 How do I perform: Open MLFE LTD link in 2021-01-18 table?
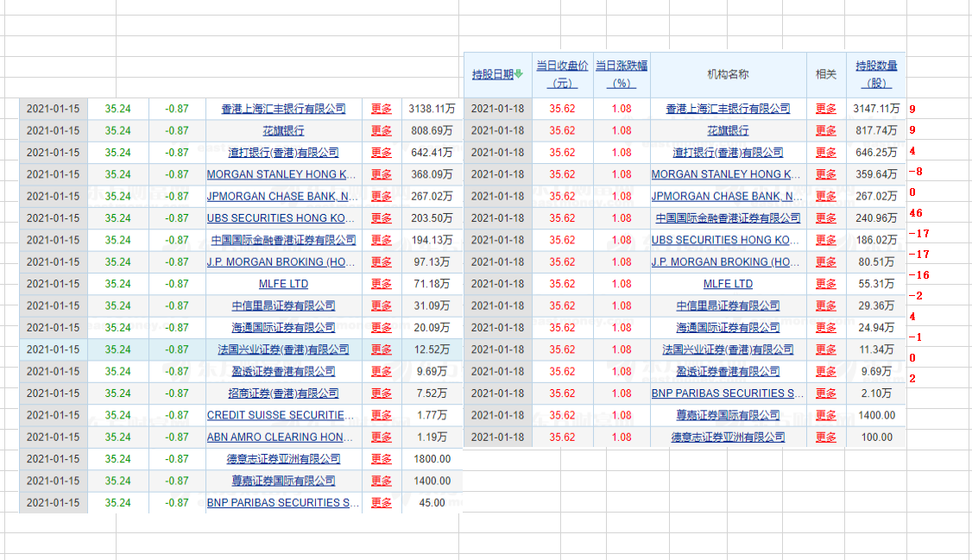pos(728,284)
